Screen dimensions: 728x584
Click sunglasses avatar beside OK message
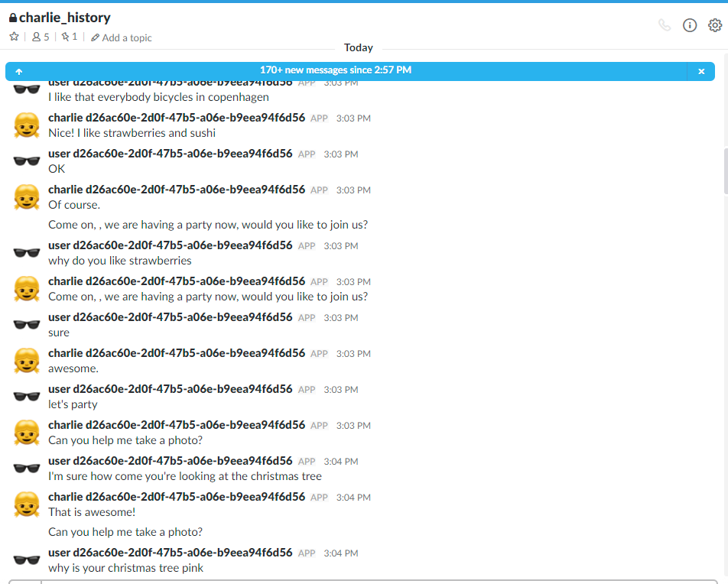(27, 161)
